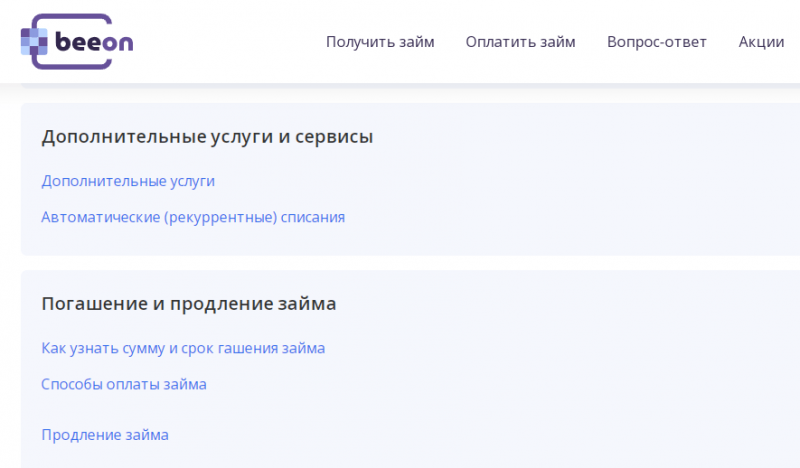800x468 pixels.
Task: Open the Получить займ menu item
Action: pyautogui.click(x=380, y=42)
